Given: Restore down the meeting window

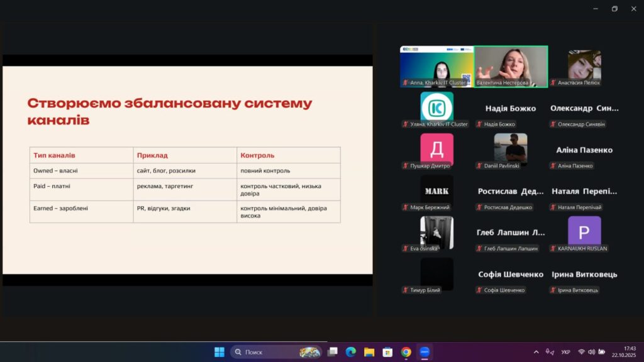Looking at the screenshot, I should pyautogui.click(x=614, y=9).
